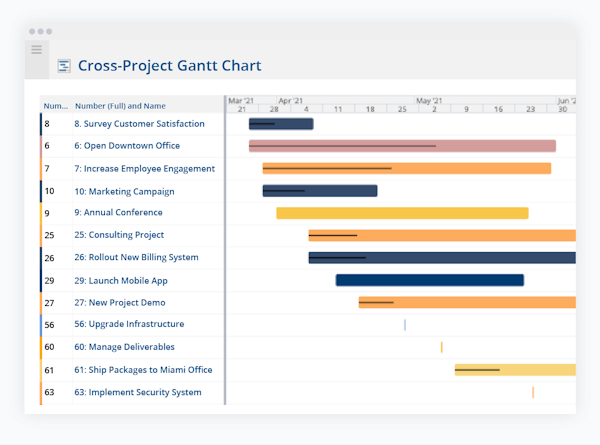Click the Ship Packages light yellow bar

pyautogui.click(x=515, y=370)
